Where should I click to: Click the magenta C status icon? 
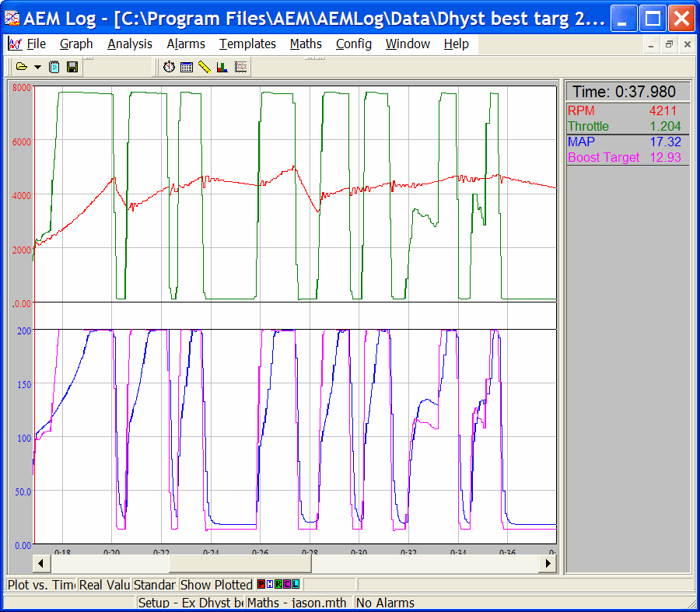coord(286,584)
